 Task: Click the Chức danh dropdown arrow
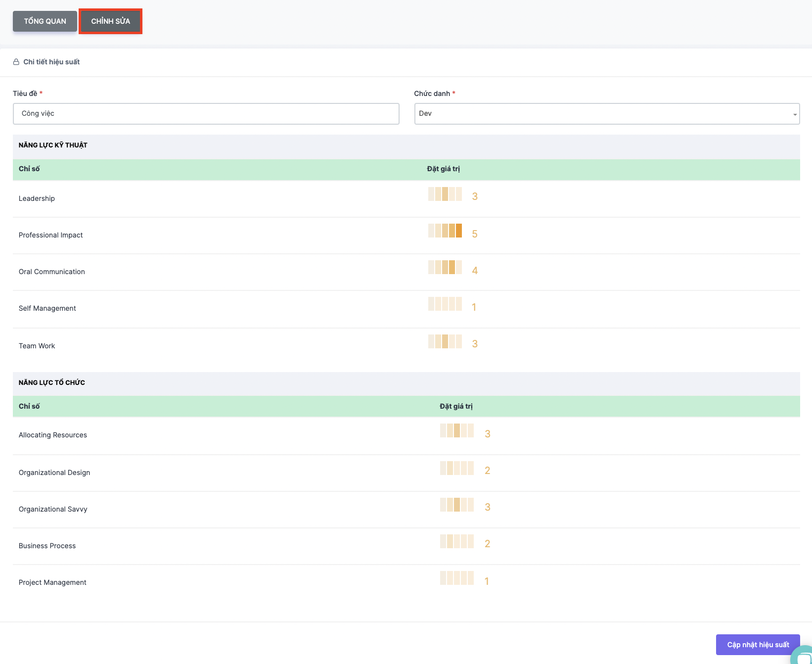point(795,114)
